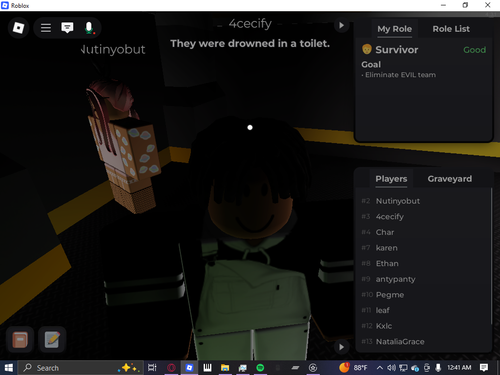Open the piano keys app in taskbar
This screenshot has height=375, width=500.
coord(207,368)
